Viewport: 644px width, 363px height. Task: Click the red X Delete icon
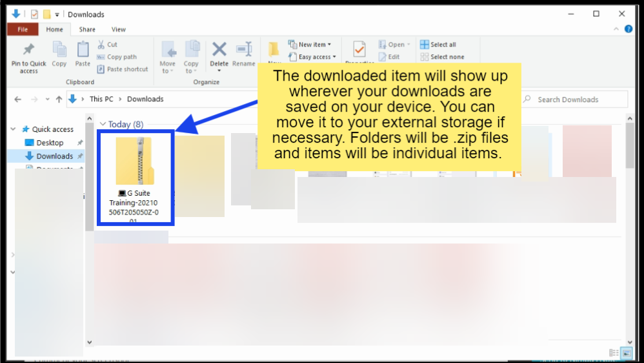pos(219,52)
